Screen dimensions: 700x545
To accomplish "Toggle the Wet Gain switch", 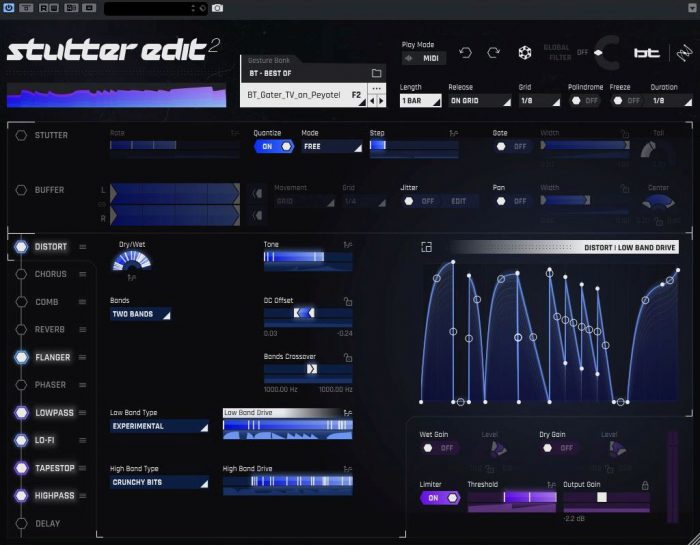I will (x=439, y=448).
